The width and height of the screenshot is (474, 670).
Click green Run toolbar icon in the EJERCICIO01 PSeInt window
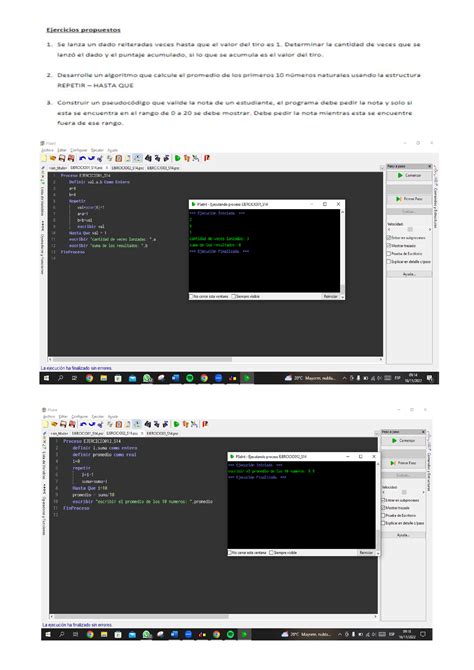(x=177, y=158)
